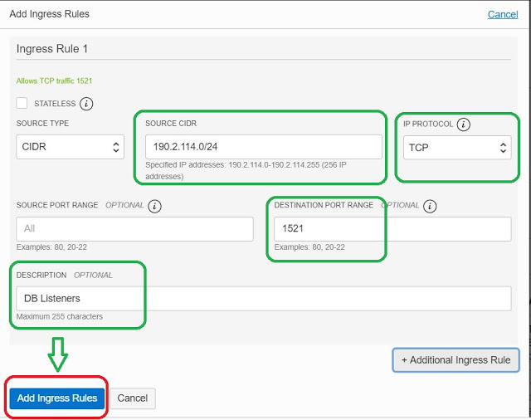Click the Source Port Range info icon
Viewport: 531px width, 420px height.
[155, 206]
